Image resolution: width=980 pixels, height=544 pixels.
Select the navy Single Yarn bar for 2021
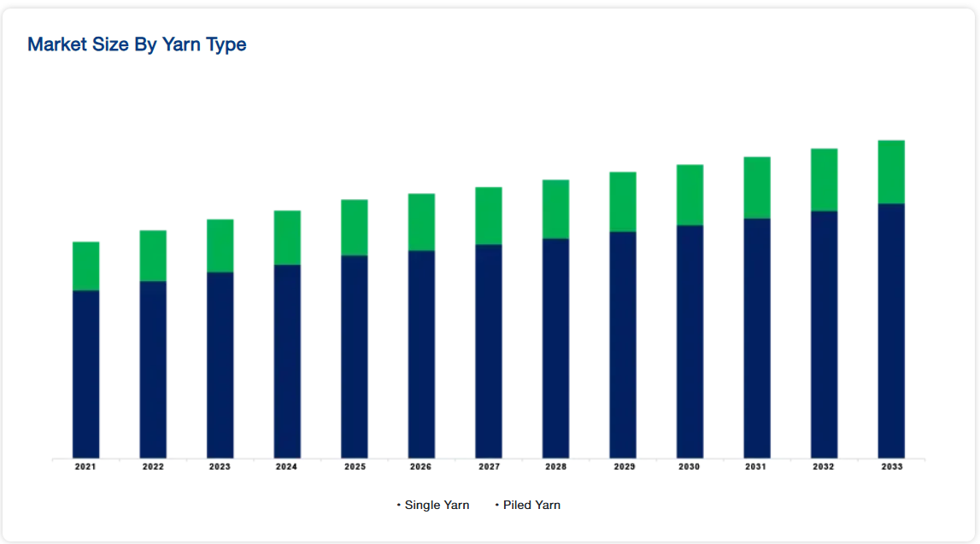[85, 374]
